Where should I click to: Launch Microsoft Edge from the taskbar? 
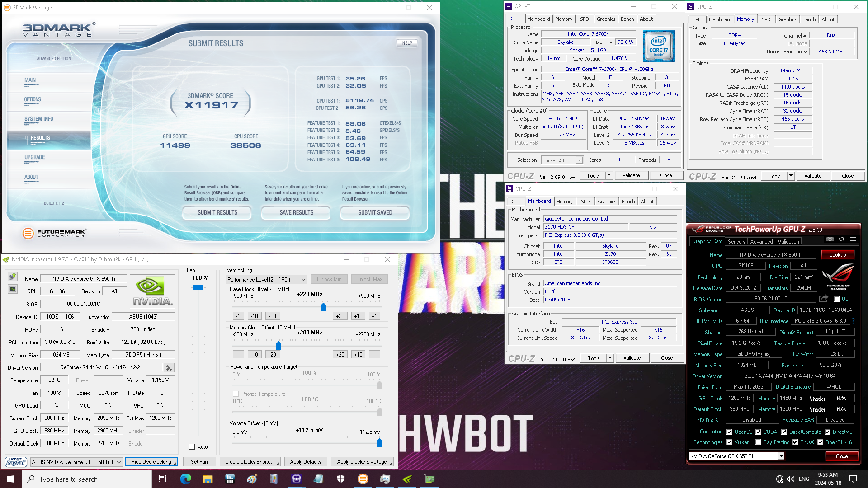(x=185, y=479)
